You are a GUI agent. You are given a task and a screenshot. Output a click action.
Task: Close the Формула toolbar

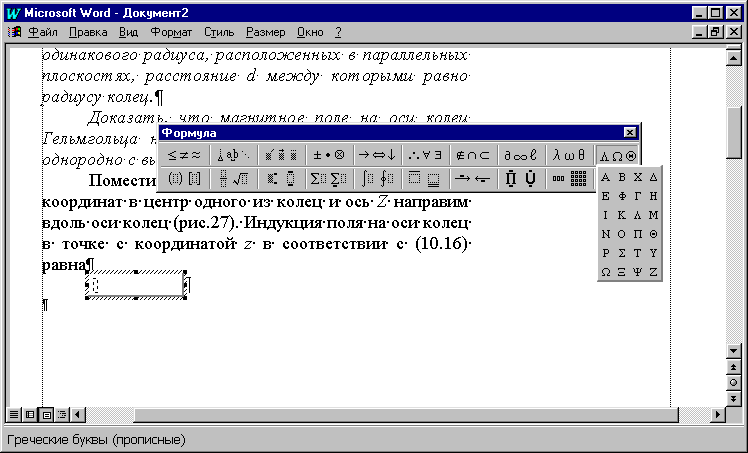click(x=630, y=133)
